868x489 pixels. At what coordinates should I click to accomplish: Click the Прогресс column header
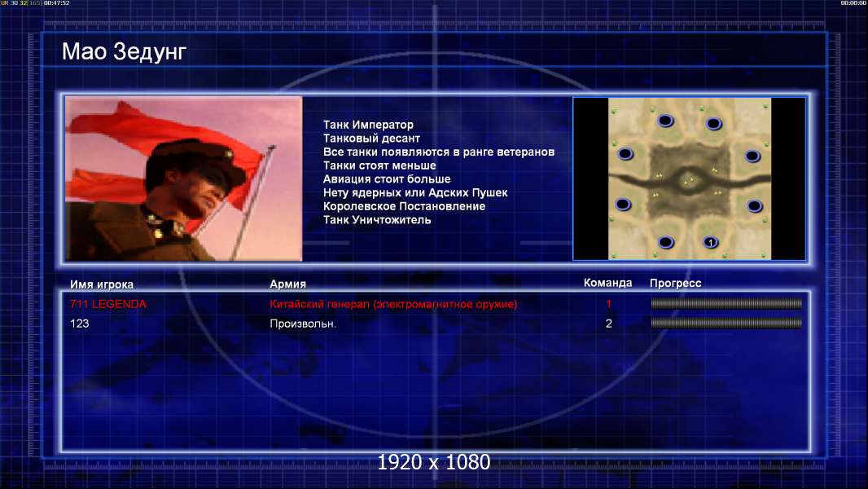click(x=675, y=283)
